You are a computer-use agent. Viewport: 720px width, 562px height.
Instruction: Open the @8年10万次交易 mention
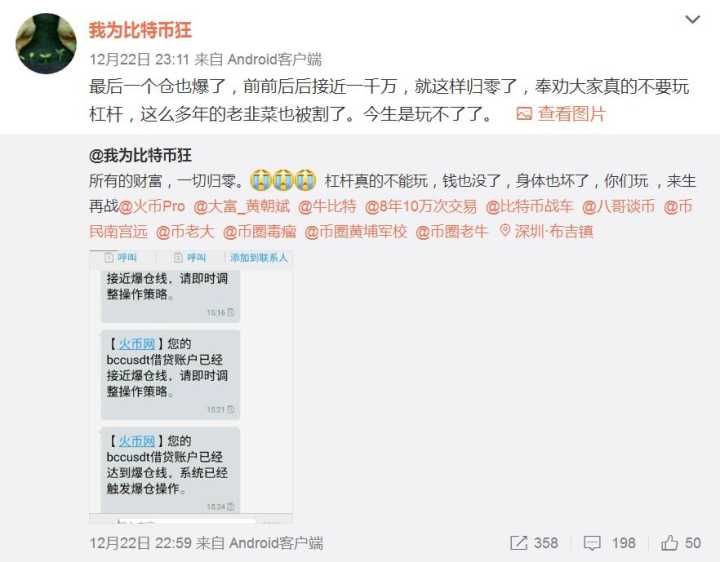[x=421, y=206]
